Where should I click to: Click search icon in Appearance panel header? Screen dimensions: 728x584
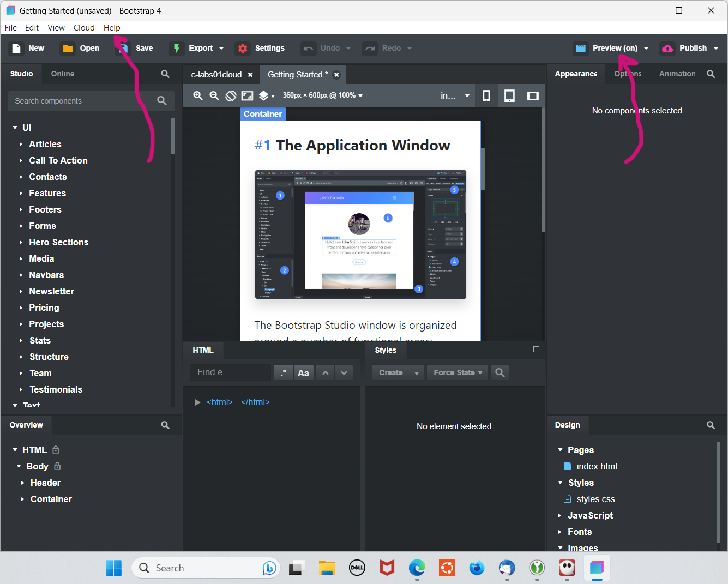711,74
